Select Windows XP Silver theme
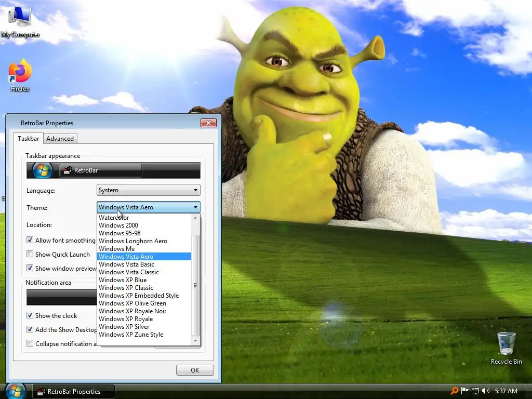Screen dimensions: 532x399 point(144,327)
